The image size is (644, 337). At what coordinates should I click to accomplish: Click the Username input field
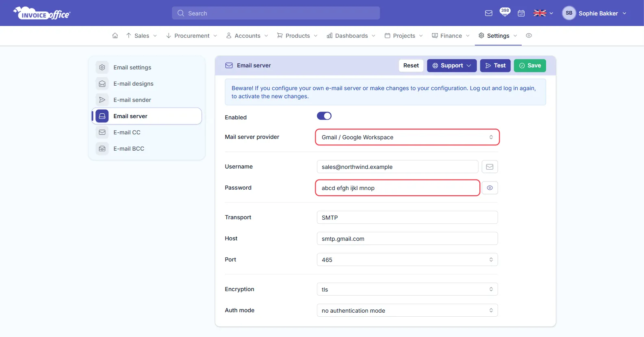click(397, 167)
